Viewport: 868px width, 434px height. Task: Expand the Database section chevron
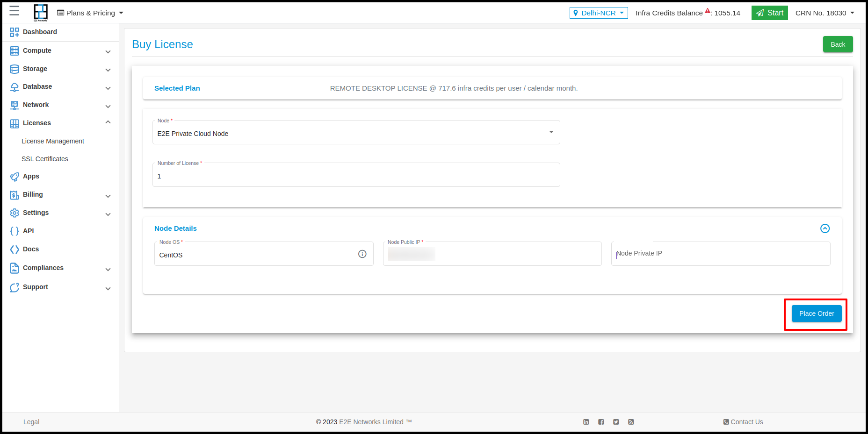(x=108, y=88)
